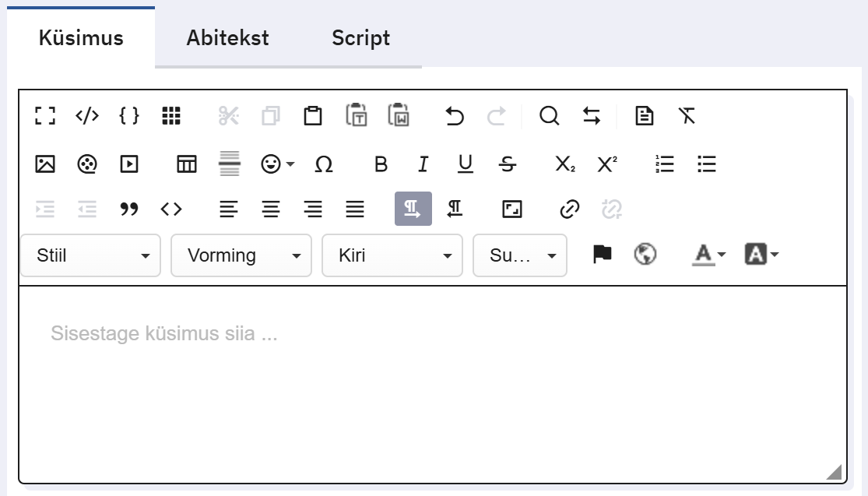Screen dimensions: 868x496
Task: Click the Paste from Word icon
Action: 399,116
